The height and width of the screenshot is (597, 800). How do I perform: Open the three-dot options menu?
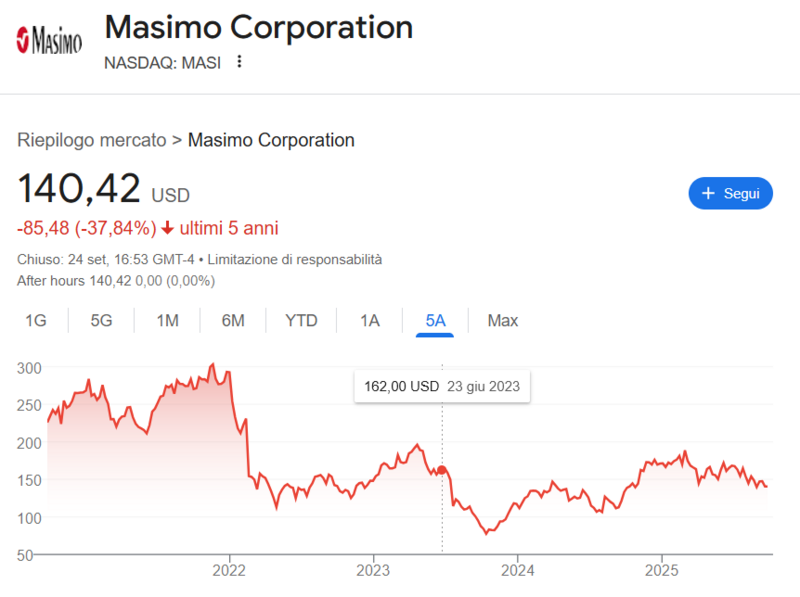click(239, 62)
